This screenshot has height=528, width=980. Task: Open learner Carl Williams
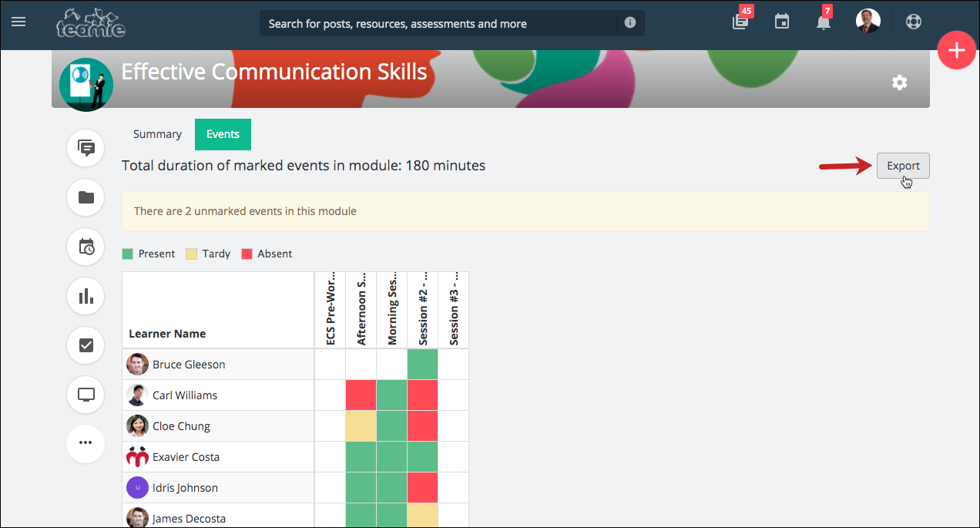point(185,395)
